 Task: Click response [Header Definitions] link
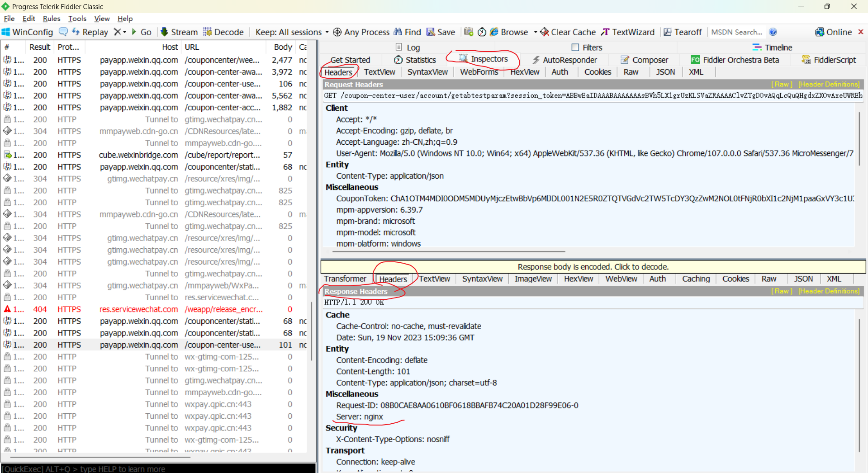[829, 291]
